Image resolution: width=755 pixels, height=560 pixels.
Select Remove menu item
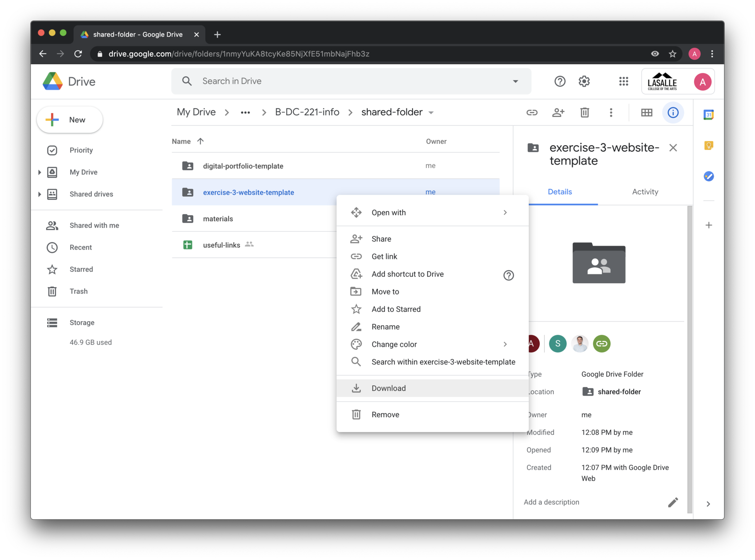tap(432, 414)
